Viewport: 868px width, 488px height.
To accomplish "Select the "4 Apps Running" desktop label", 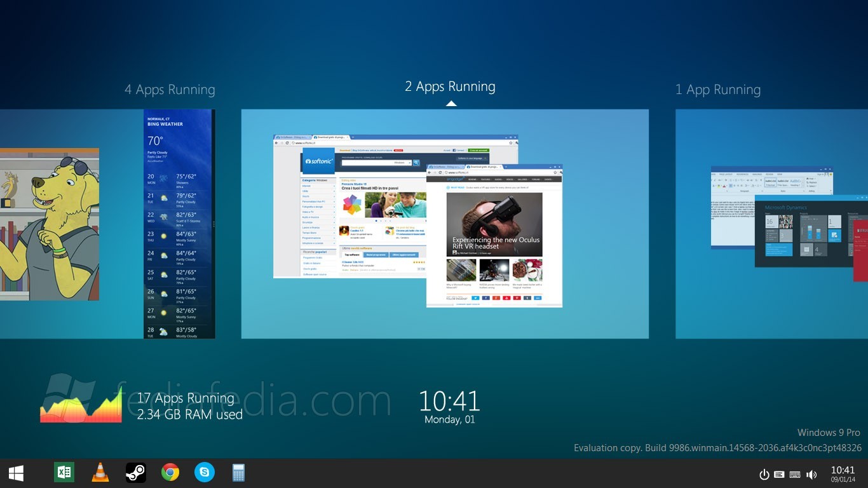I will point(170,90).
